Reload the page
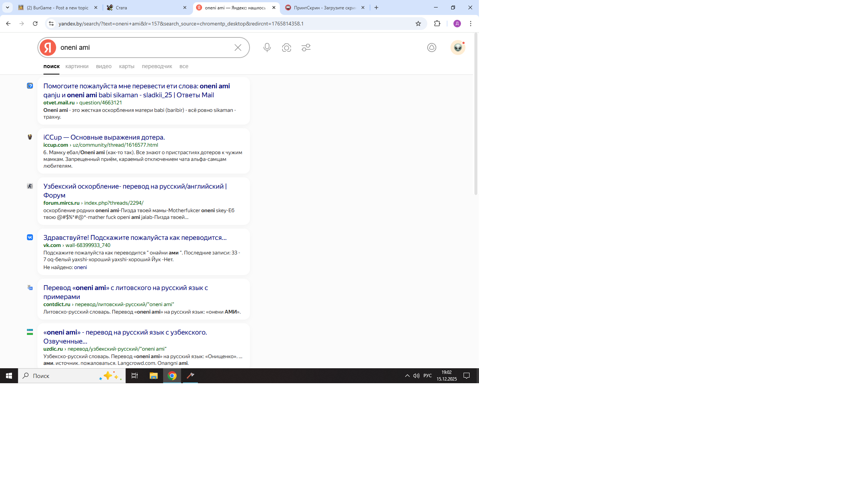Viewport: 868px width, 485px height. coord(35,24)
